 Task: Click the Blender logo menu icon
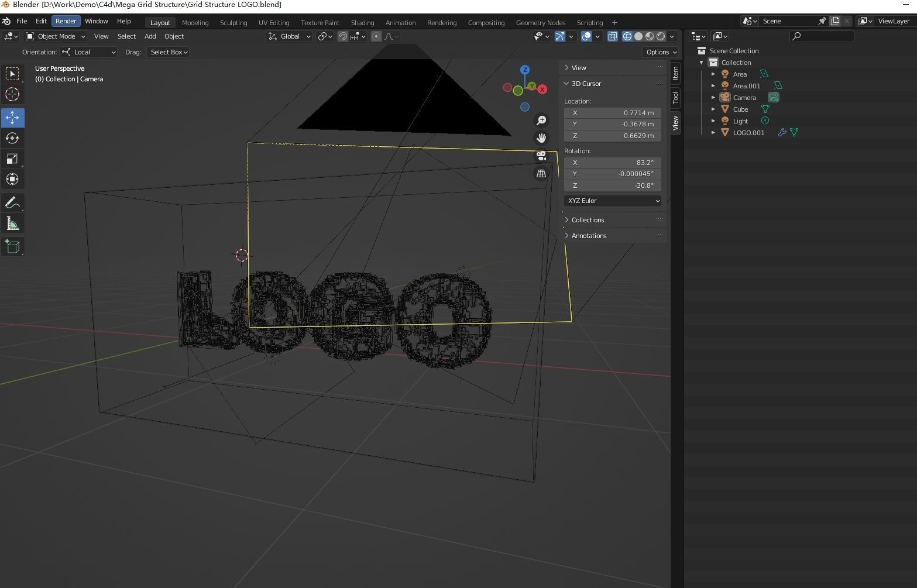(6, 21)
